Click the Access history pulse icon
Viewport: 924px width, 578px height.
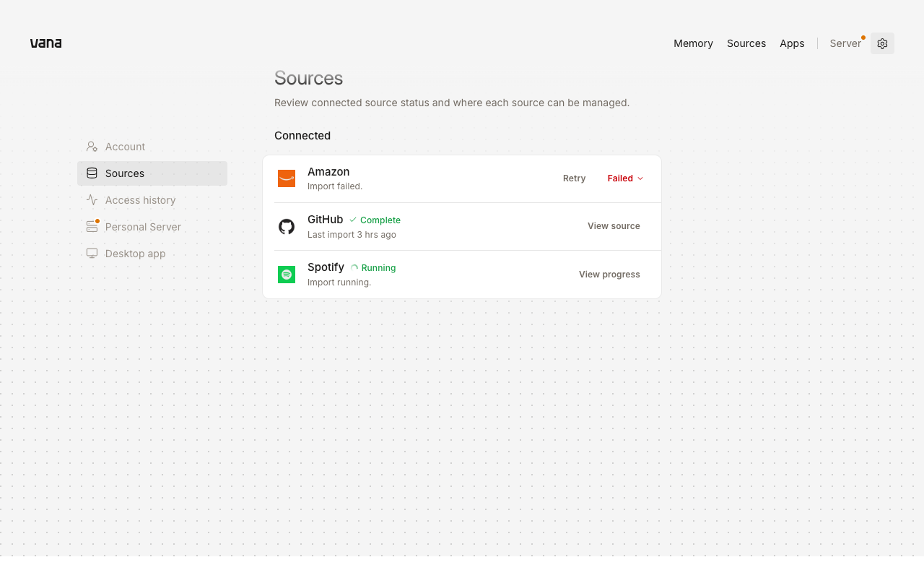[x=92, y=200]
